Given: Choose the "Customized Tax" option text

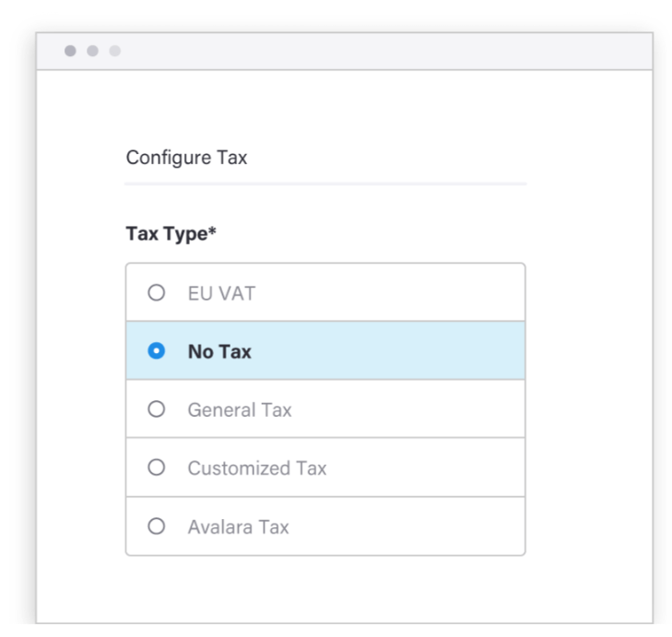Looking at the screenshot, I should [257, 468].
